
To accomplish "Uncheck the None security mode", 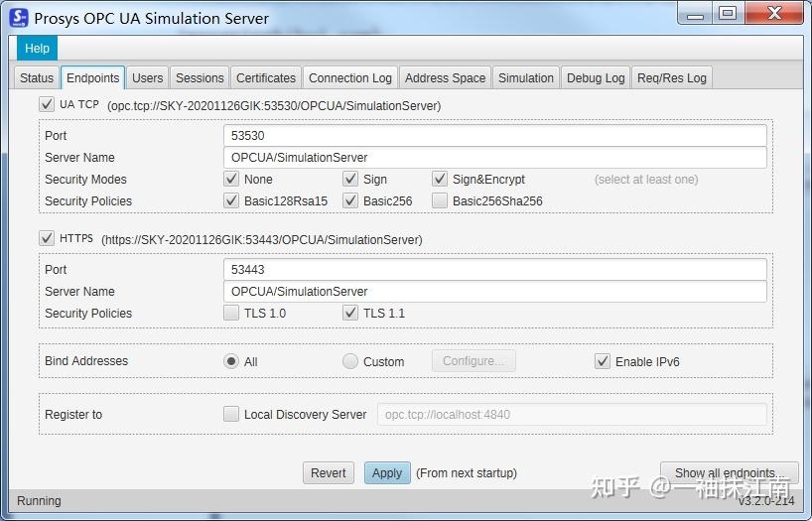I will tap(231, 180).
